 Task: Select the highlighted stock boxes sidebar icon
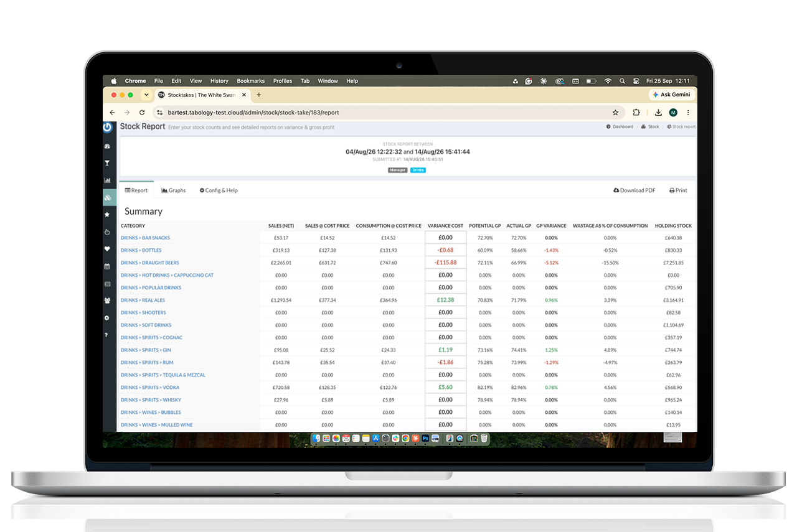click(x=108, y=198)
